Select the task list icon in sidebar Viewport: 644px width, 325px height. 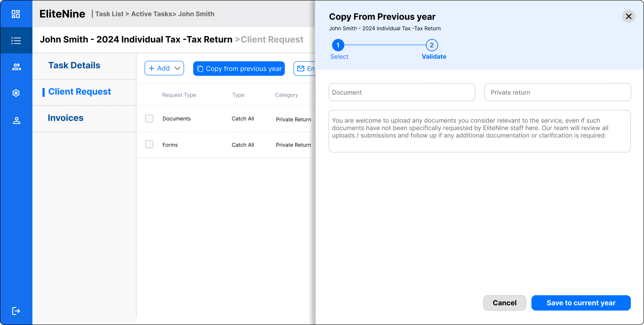pyautogui.click(x=16, y=40)
